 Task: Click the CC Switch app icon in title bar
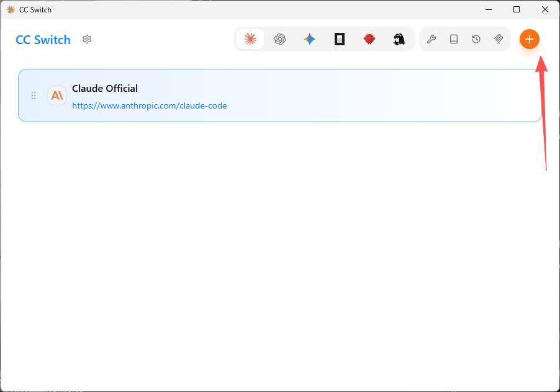coord(11,10)
